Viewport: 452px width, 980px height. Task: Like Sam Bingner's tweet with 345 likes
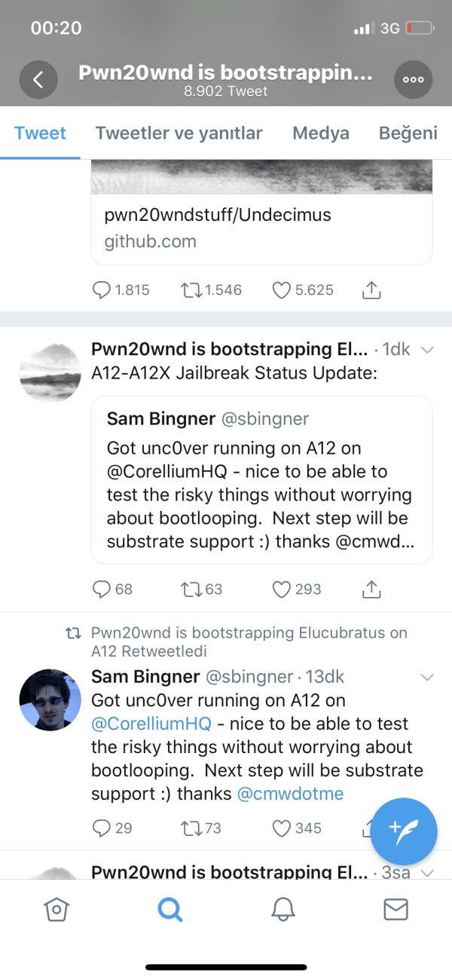[x=282, y=828]
